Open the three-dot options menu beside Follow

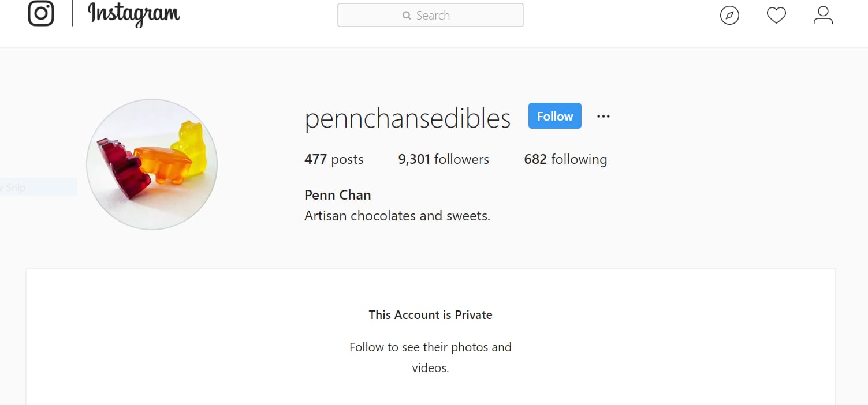click(603, 116)
